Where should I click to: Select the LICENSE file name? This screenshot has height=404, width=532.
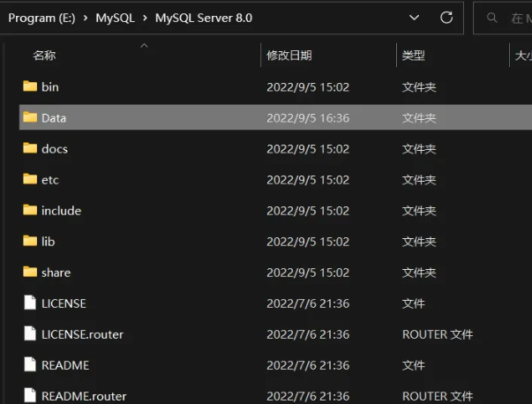(64, 303)
